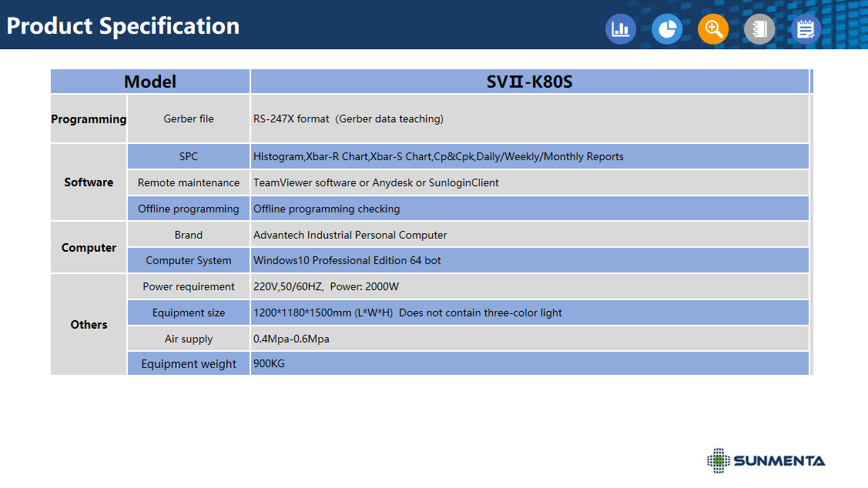Image resolution: width=868 pixels, height=488 pixels.
Task: Click the "Computer" category cell
Action: coord(89,247)
